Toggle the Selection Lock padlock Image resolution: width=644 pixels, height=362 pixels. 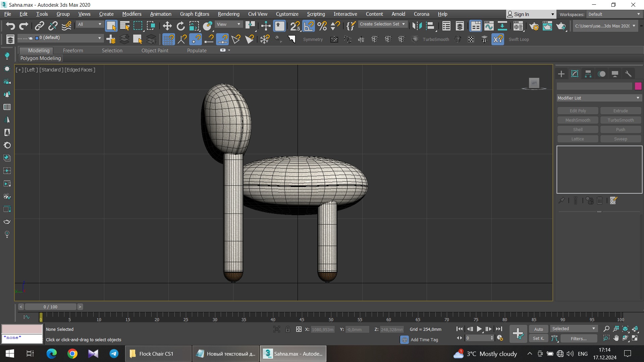288,329
